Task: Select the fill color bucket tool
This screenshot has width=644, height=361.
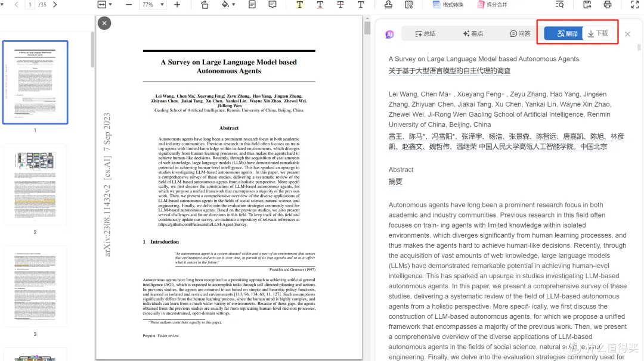Action: pyautogui.click(x=225, y=5)
